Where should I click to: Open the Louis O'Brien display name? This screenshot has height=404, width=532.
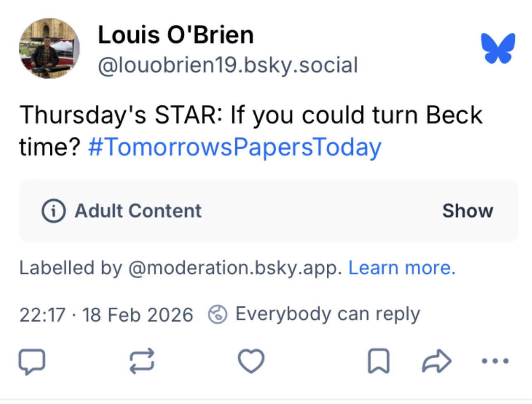(176, 35)
